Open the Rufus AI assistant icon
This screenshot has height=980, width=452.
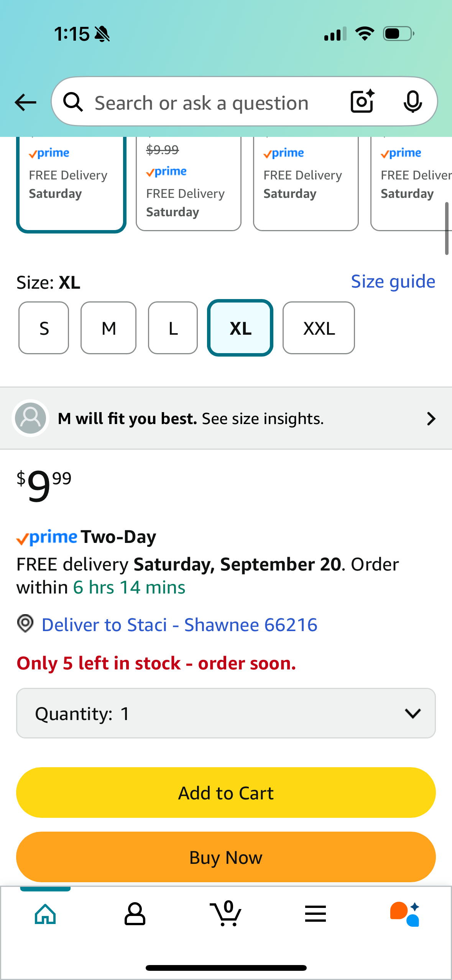tap(405, 914)
